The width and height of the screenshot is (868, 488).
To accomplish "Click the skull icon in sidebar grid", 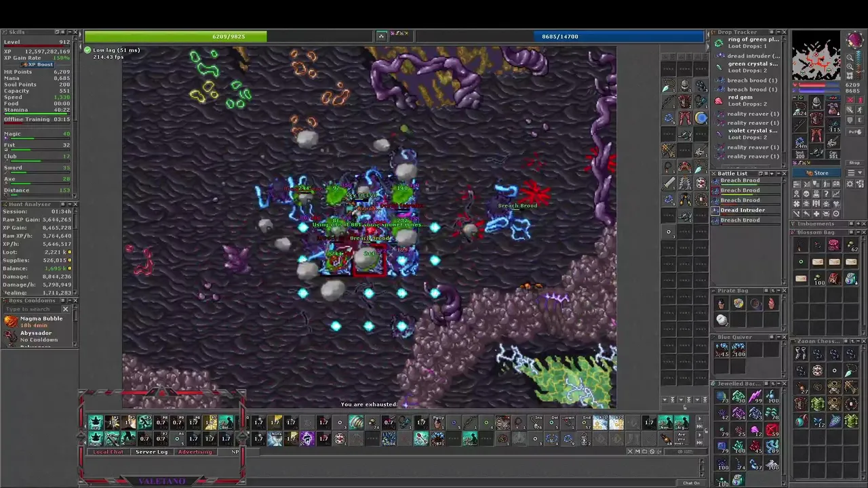I will click(806, 193).
